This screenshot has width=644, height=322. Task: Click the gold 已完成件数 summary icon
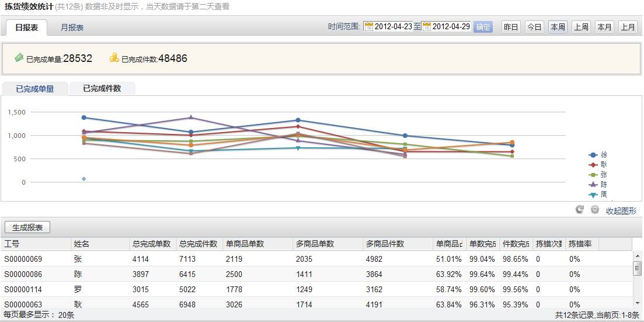pyautogui.click(x=114, y=58)
